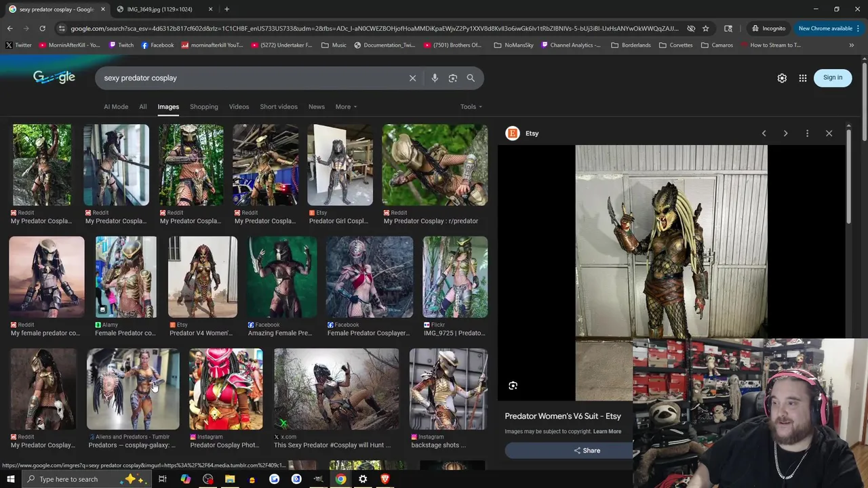Viewport: 868px width, 488px height.
Task: Click the Windows taskbar search box
Action: [86, 479]
